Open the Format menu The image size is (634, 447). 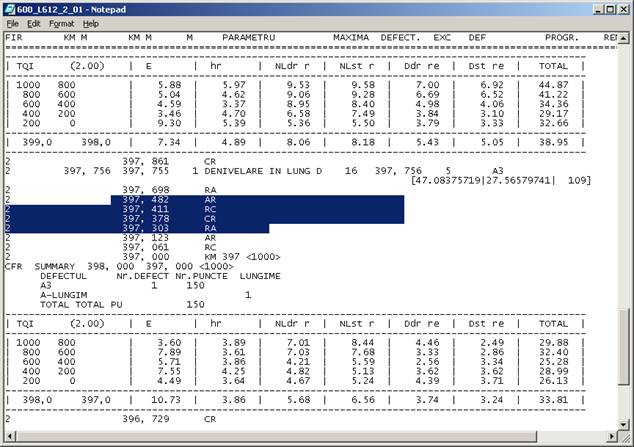coord(61,23)
